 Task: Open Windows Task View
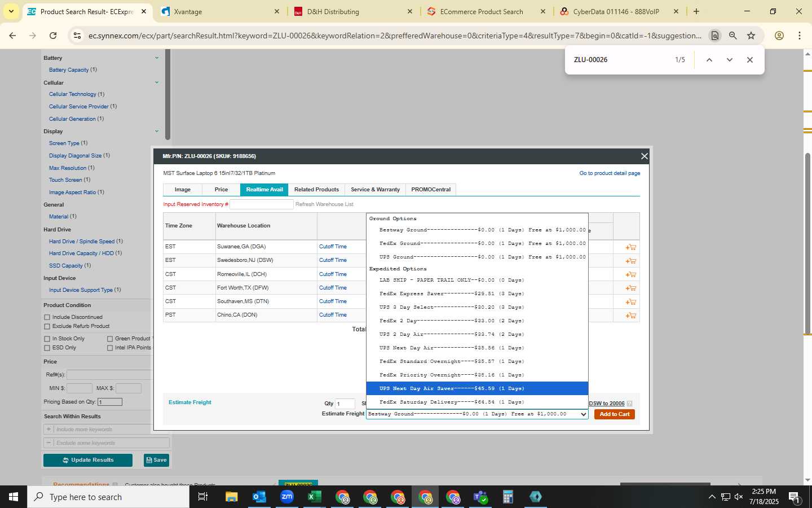pos(203,497)
